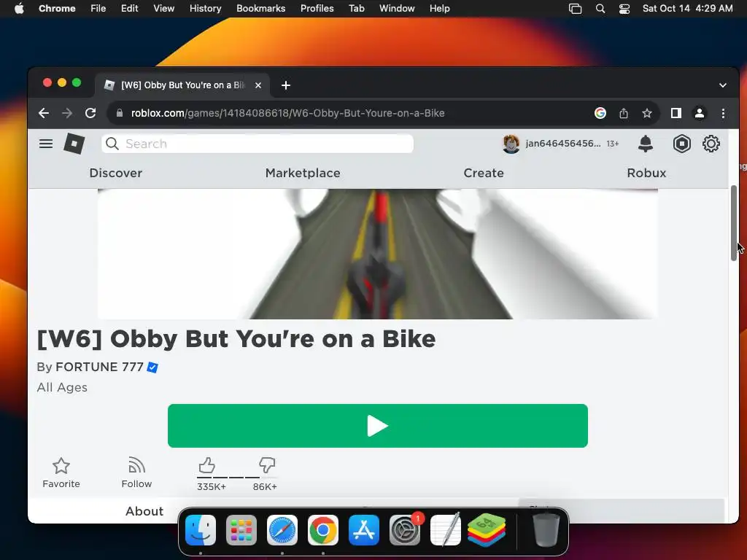This screenshot has height=560, width=747.
Task: Open the Roblox settings gear
Action: coord(711,144)
